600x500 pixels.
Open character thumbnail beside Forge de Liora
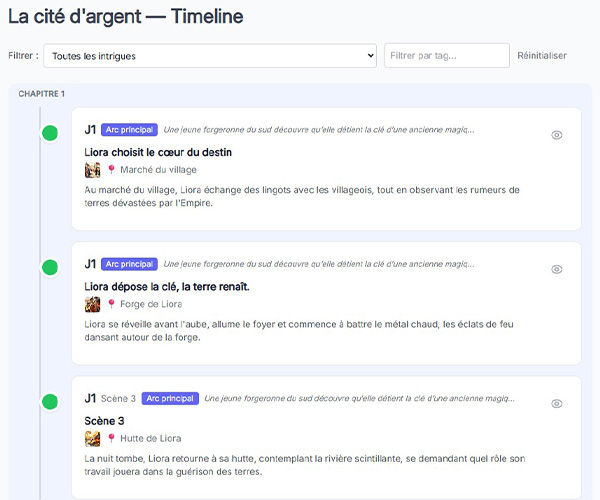point(93,304)
